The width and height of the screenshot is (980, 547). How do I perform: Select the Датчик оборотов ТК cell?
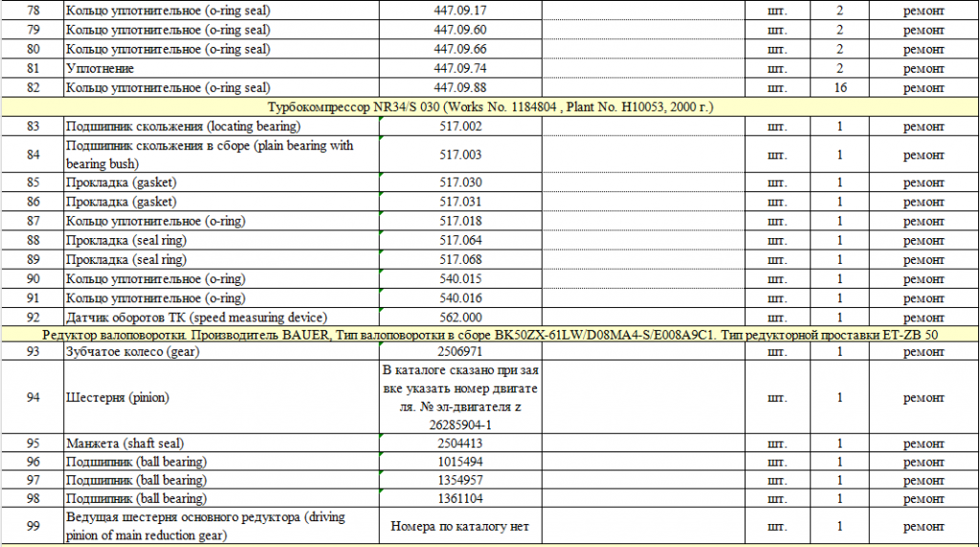point(220,317)
